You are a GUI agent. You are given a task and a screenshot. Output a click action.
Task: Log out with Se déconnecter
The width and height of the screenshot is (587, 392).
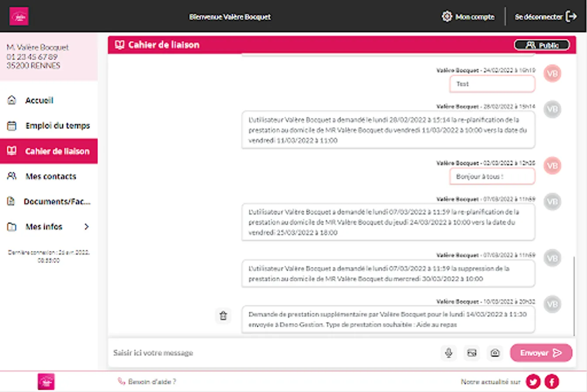pyautogui.click(x=546, y=17)
